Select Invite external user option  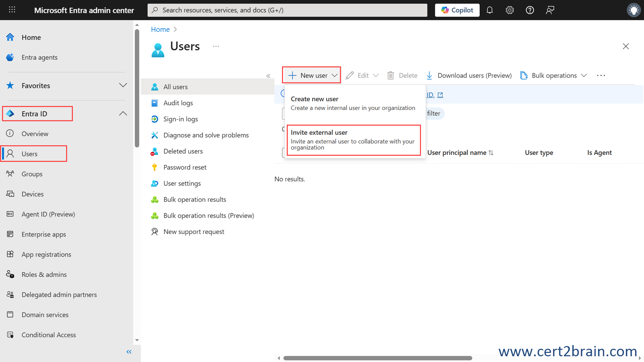pyautogui.click(x=354, y=140)
